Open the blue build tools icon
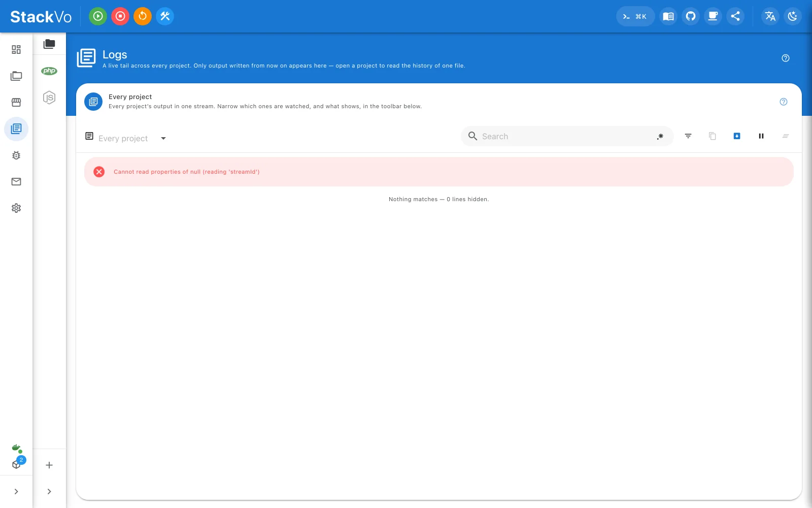812x508 pixels. click(x=165, y=16)
